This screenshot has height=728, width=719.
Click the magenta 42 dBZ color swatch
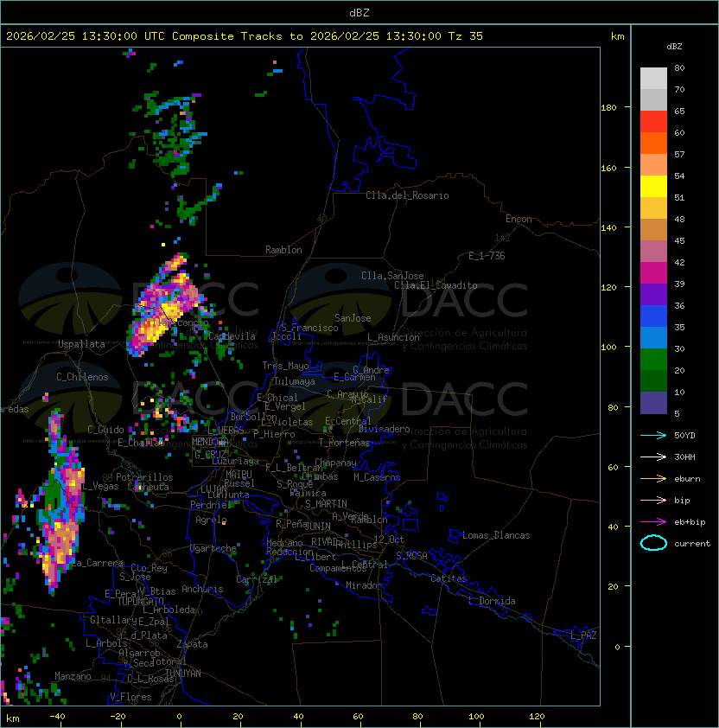653,273
